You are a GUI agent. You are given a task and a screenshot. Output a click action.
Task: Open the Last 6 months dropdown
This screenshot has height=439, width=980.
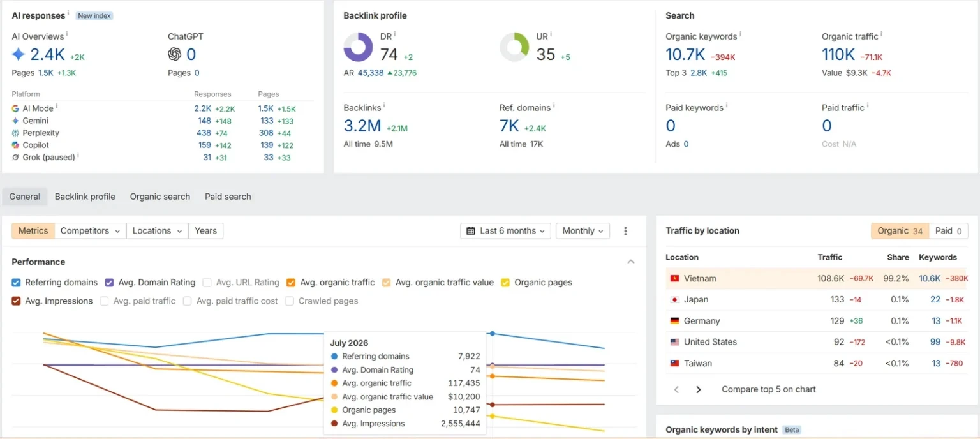pyautogui.click(x=506, y=231)
